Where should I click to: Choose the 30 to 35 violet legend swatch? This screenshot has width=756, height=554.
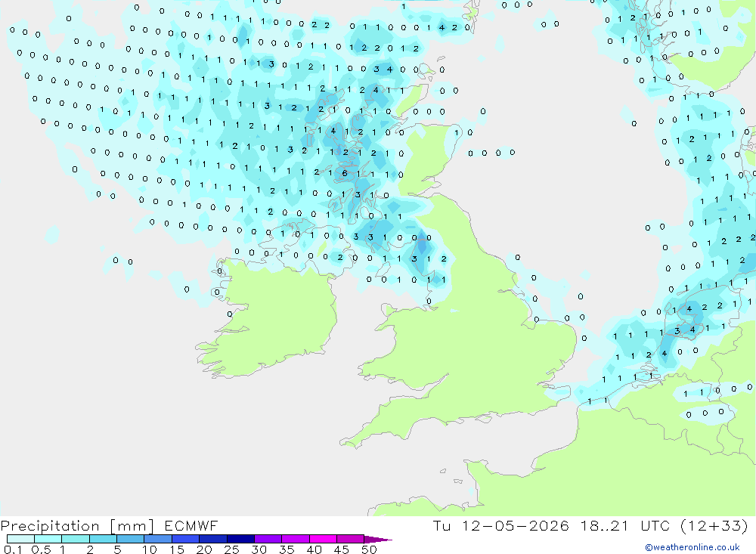click(268, 539)
